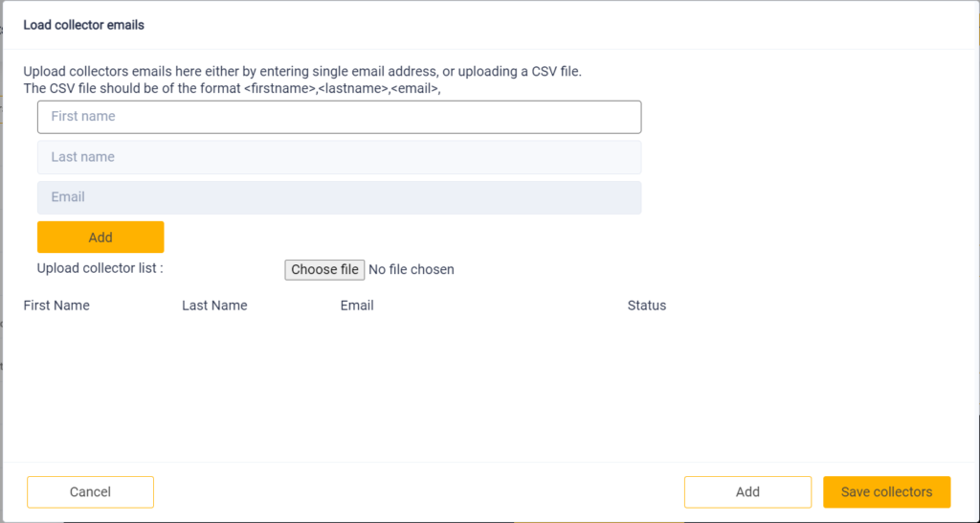Viewport: 980px width, 523px height.
Task: Select the Last Name column header
Action: (x=214, y=306)
